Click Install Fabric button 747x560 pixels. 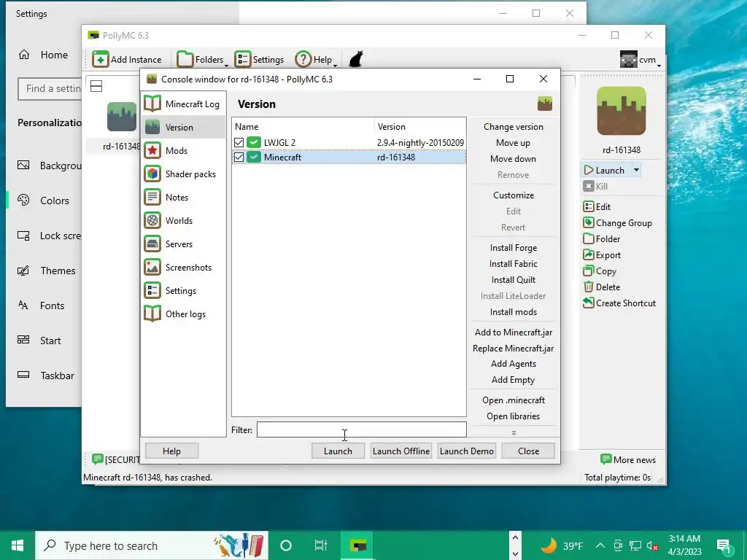[x=513, y=264]
